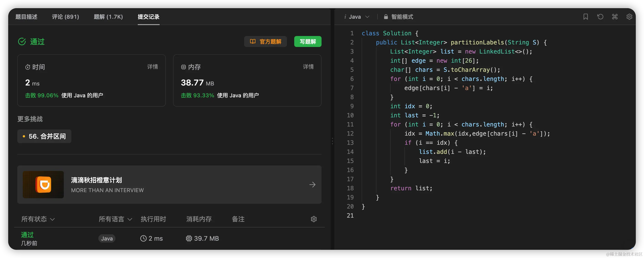This screenshot has height=258, width=644.
Task: Click the clock icon beside 时间
Action: (x=28, y=67)
